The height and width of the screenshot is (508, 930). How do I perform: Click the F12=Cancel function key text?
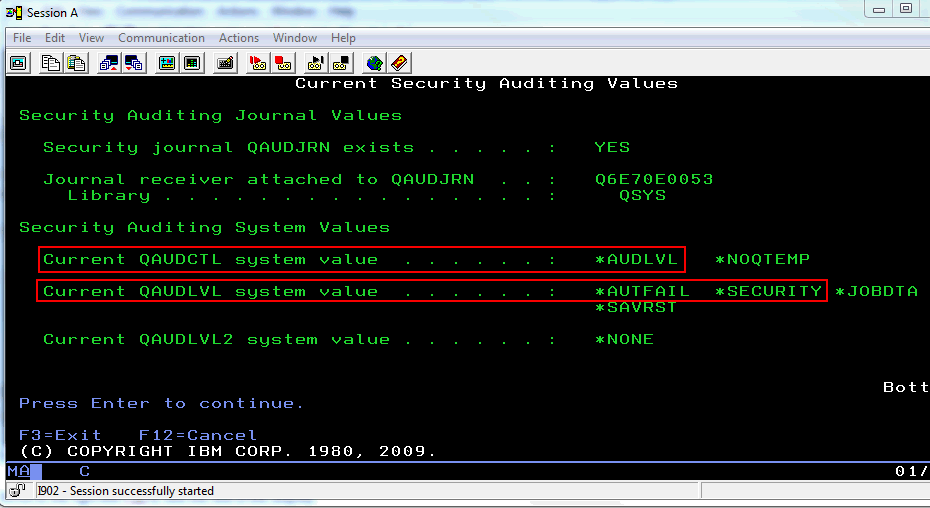198,435
